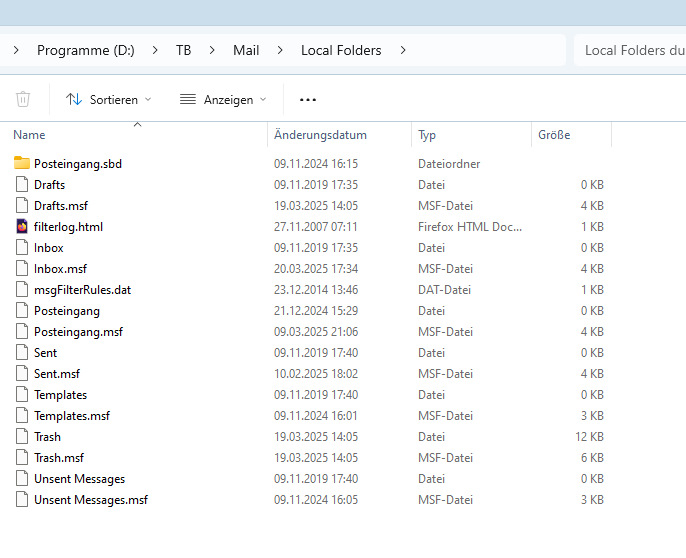This screenshot has width=686, height=558.
Task: Click the file icon beside msgFilterRules.dat
Action: [22, 290]
